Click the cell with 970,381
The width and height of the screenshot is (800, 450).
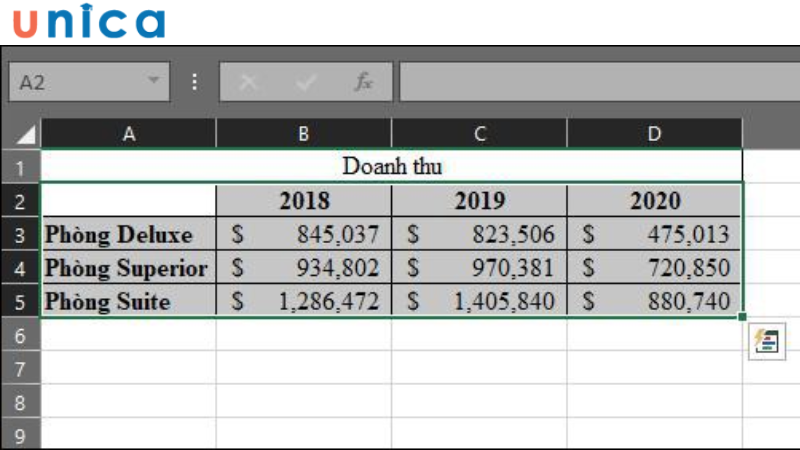(x=479, y=268)
